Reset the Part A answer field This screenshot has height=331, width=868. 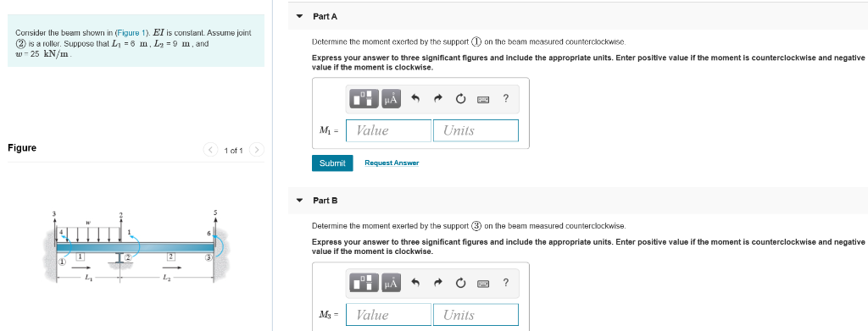point(460,99)
